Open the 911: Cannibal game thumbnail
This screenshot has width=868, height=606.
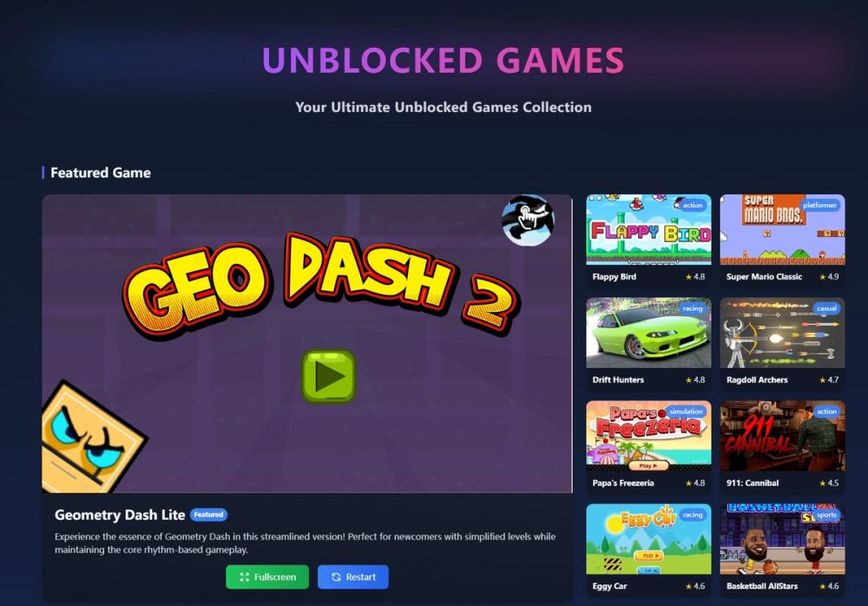[x=782, y=436]
